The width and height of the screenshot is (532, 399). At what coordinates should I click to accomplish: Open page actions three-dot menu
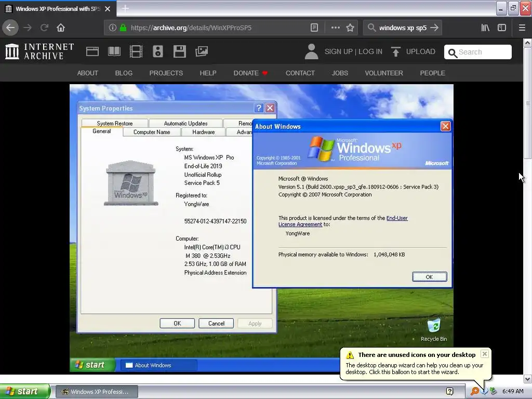335,28
